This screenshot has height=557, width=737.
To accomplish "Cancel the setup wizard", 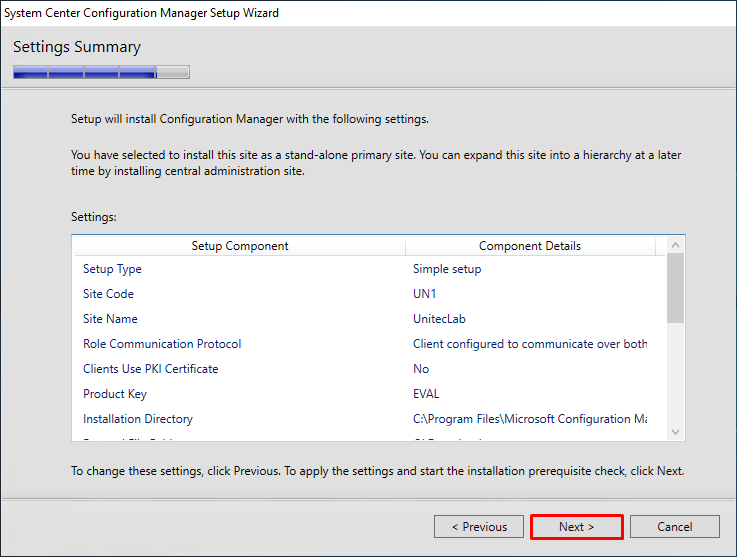I will click(x=674, y=527).
